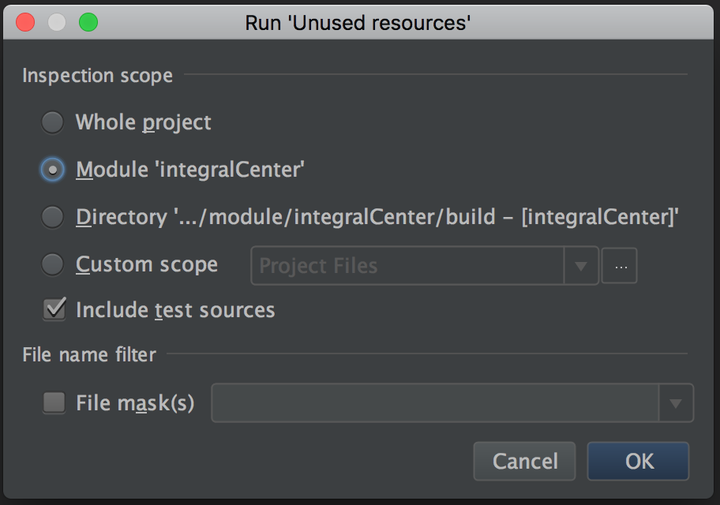Expand the custom scope dropdown arrow
720x505 pixels.
click(x=581, y=266)
